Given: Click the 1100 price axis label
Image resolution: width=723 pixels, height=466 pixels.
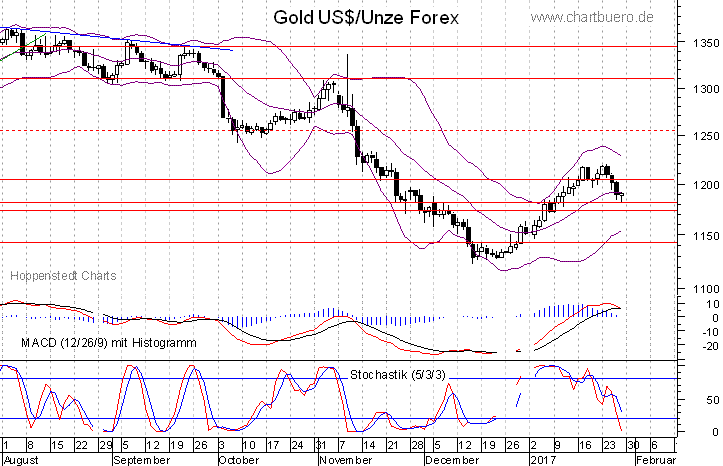Looking at the screenshot, I should point(706,289).
